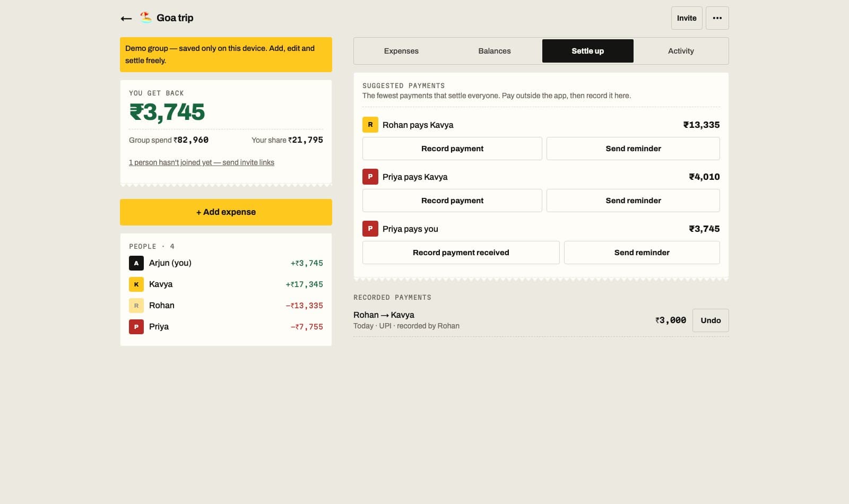Add a new expense
Image resolution: width=849 pixels, height=504 pixels.
tap(226, 212)
